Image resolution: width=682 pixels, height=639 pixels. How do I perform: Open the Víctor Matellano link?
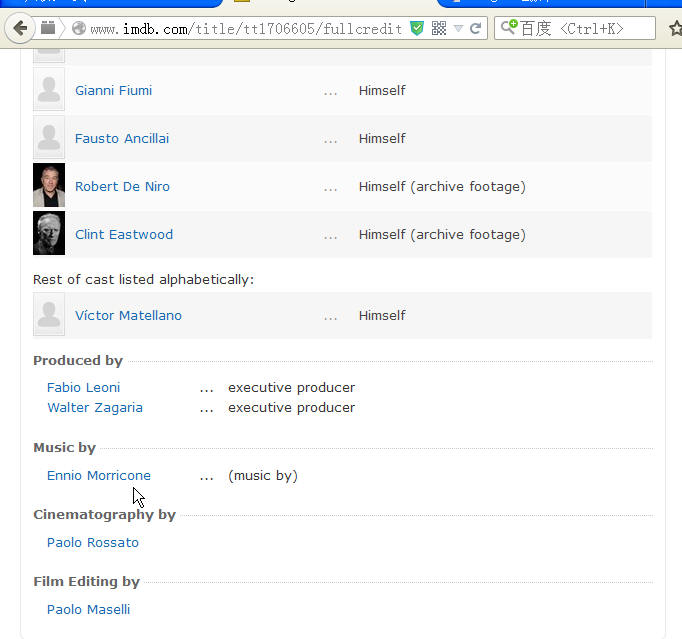pos(128,315)
